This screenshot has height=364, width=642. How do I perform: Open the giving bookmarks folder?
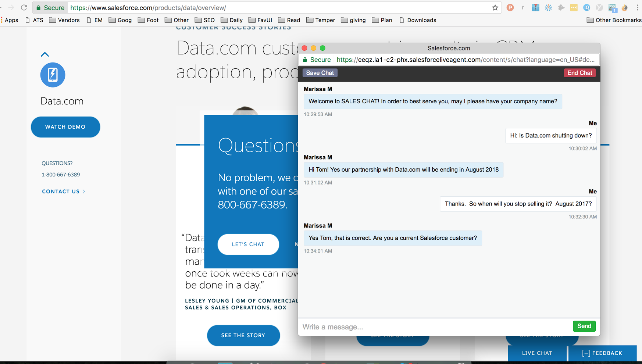(x=353, y=20)
